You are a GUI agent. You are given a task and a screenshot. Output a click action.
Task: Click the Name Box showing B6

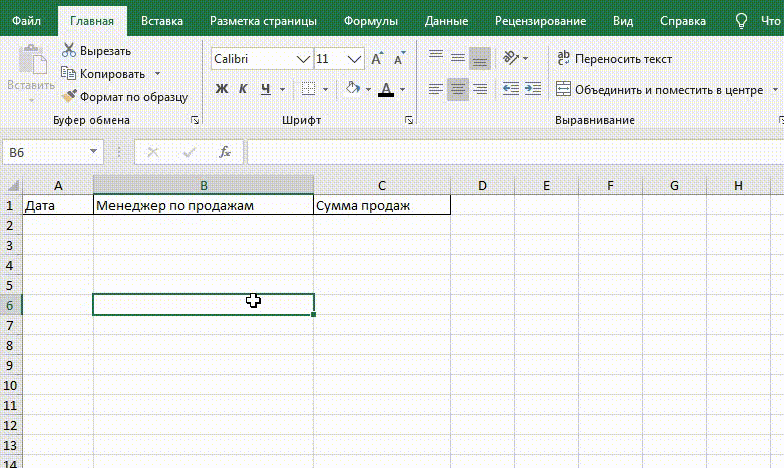(x=45, y=152)
